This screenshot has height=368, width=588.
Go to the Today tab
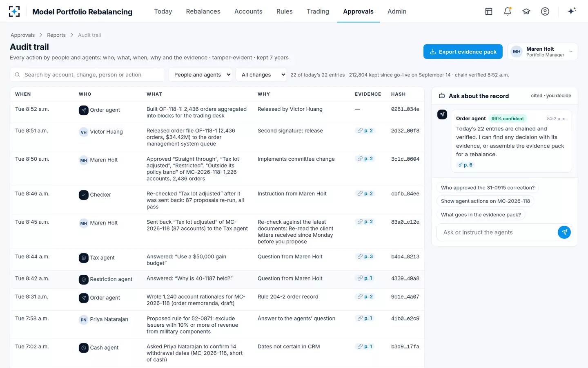click(x=163, y=11)
